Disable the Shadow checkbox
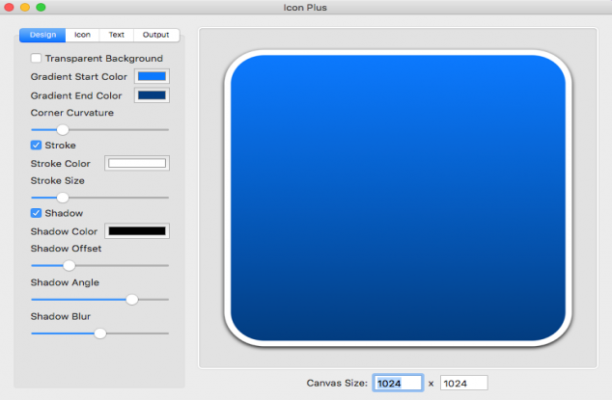 [x=36, y=213]
